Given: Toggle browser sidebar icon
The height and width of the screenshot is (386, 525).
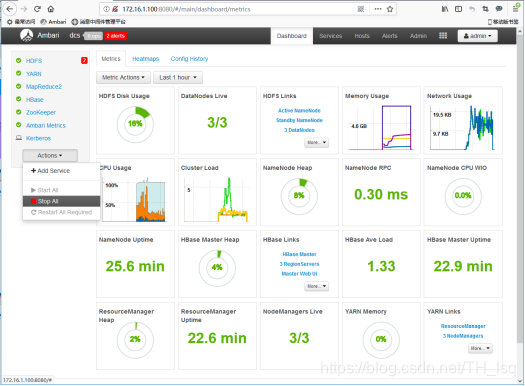Looking at the screenshot, I should point(458,9).
